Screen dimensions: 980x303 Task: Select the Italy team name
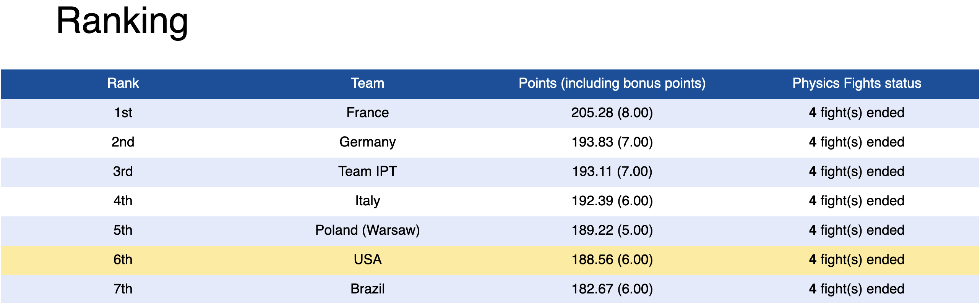pos(367,201)
